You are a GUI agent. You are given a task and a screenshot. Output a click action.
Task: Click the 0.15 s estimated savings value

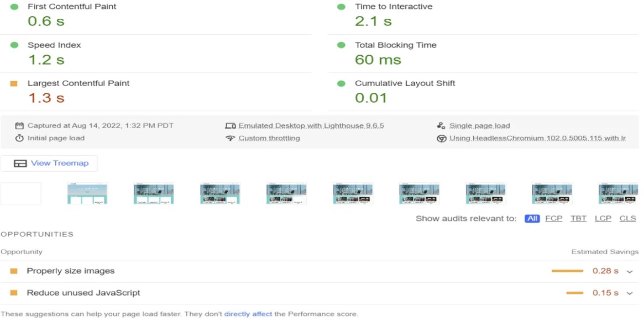pyautogui.click(x=605, y=293)
